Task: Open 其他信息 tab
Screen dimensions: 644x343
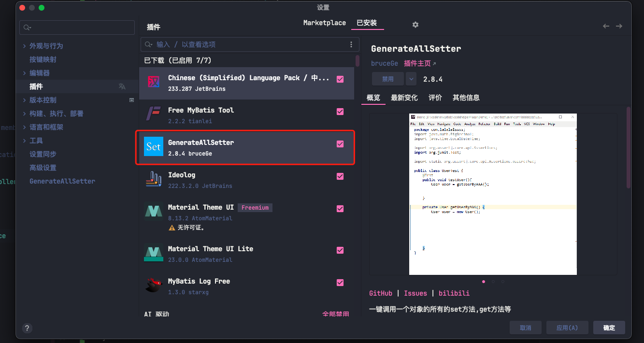Action: [x=466, y=98]
